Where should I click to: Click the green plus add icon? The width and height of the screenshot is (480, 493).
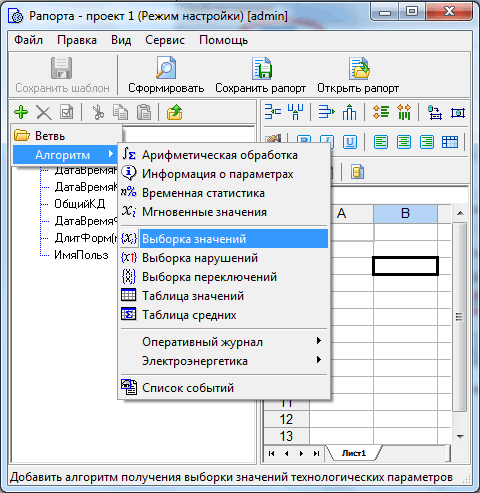[x=21, y=112]
